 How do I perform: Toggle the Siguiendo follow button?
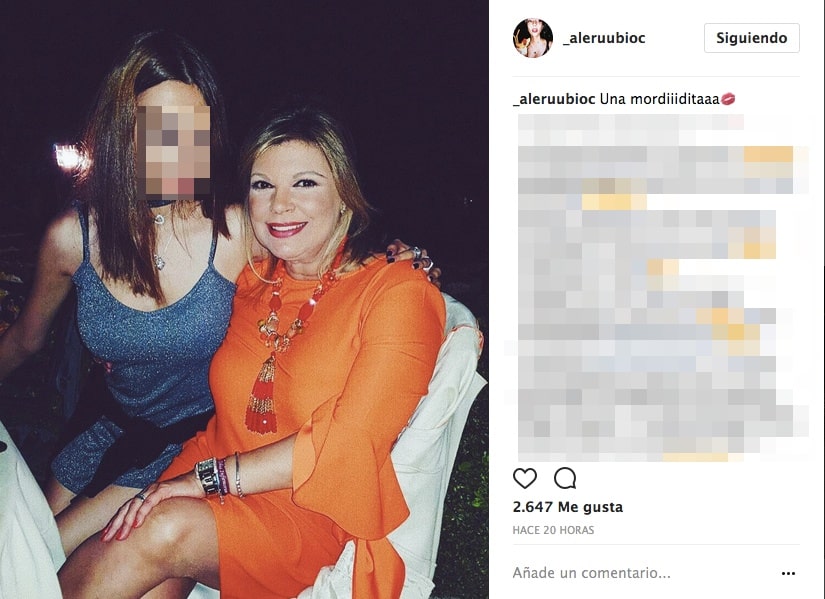(751, 38)
